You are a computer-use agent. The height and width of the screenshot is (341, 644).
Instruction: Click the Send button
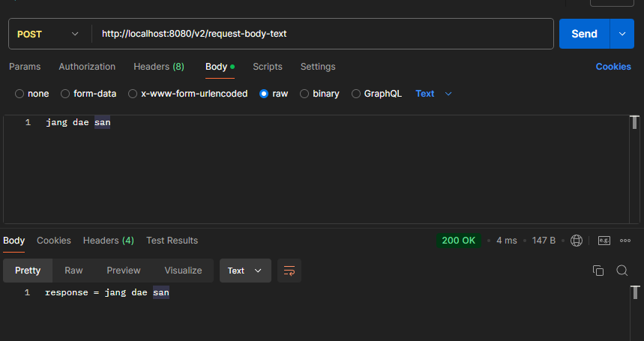[x=585, y=34]
